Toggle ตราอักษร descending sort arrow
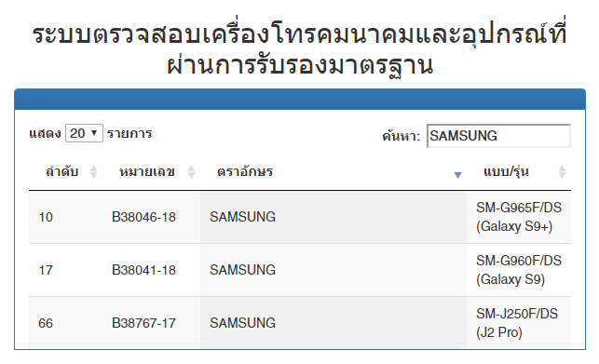This screenshot has height=364, width=599. click(x=457, y=175)
